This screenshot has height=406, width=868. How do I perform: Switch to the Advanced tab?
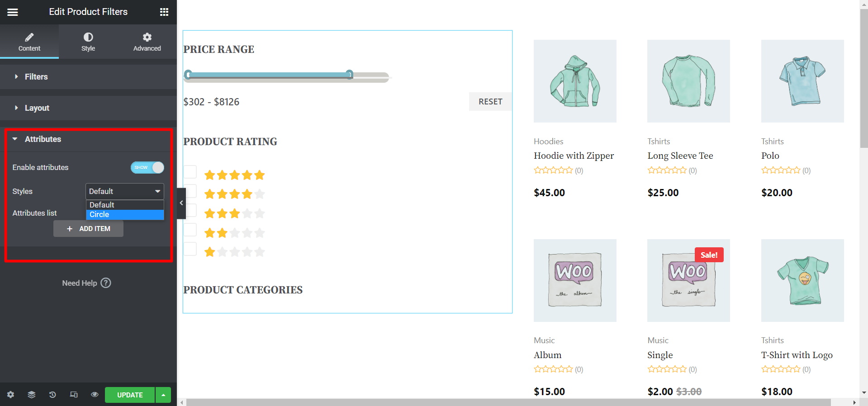click(147, 42)
